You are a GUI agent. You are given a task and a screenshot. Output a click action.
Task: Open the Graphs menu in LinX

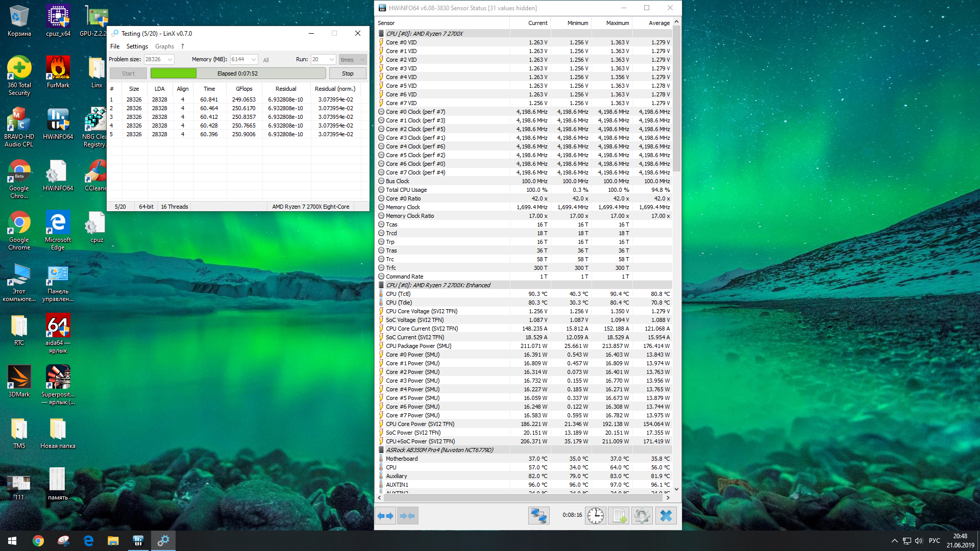click(164, 46)
